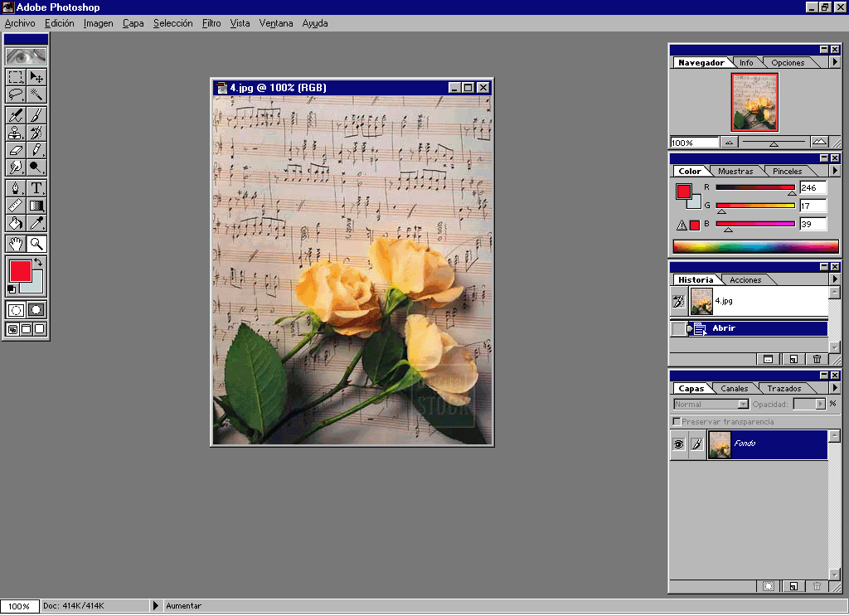
Task: Click the color spectrum bar in Color panel
Action: (755, 246)
